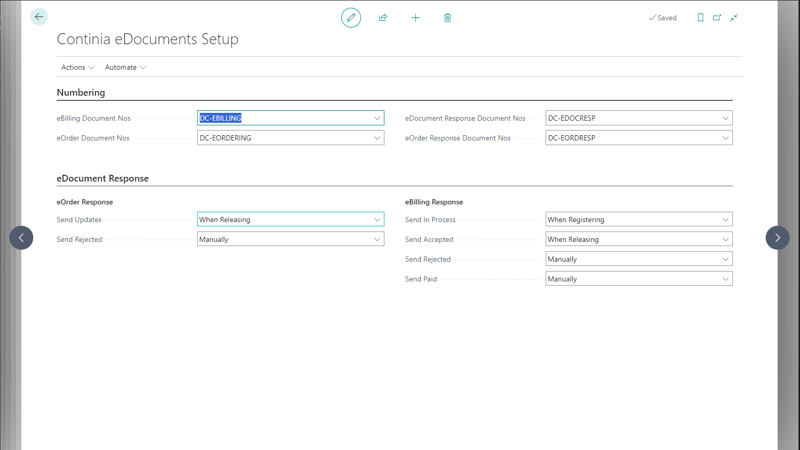The width and height of the screenshot is (800, 450).
Task: Go to previous record arrow
Action: tap(21, 238)
